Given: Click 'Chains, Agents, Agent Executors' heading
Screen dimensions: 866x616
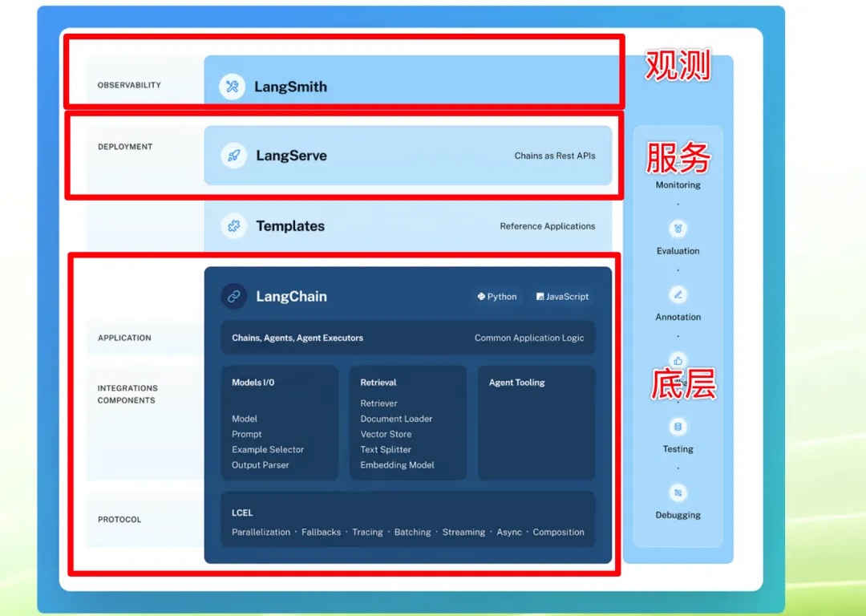Looking at the screenshot, I should point(297,338).
